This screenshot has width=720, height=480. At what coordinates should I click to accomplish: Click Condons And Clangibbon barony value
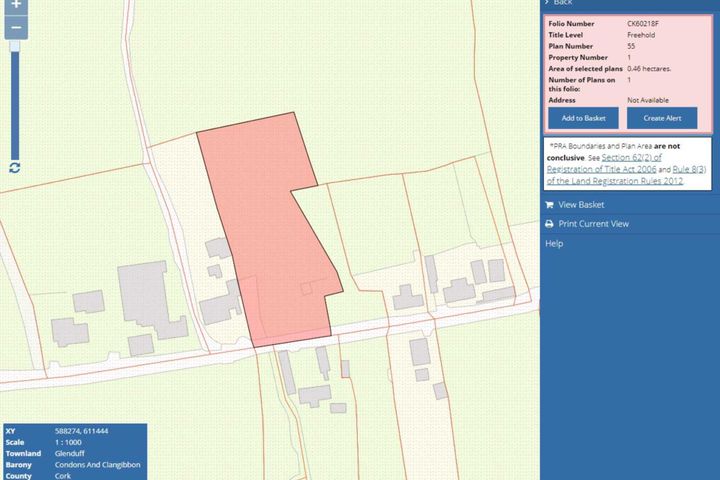pyautogui.click(x=97, y=465)
